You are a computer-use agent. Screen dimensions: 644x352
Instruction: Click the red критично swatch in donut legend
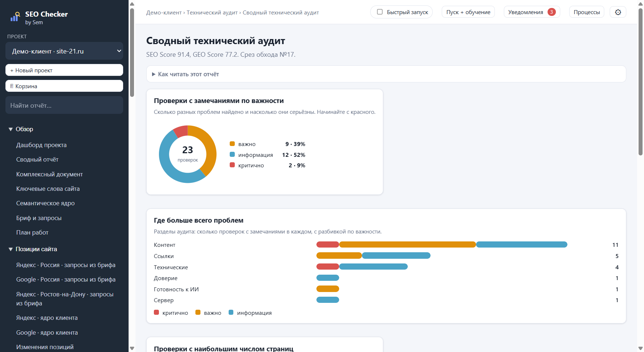pyautogui.click(x=232, y=165)
